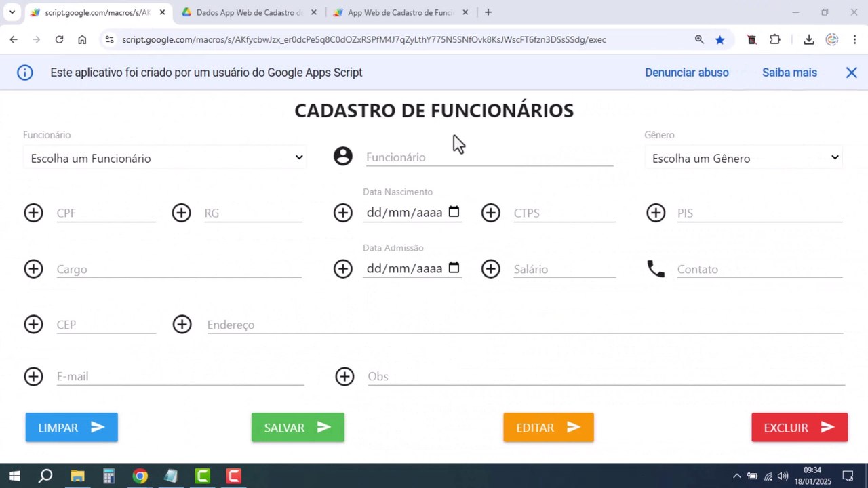The width and height of the screenshot is (868, 488).
Task: Open the tab search chevron in Chrome
Action: (12, 12)
